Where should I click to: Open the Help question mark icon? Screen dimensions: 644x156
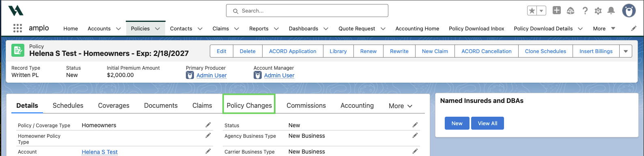coord(585,11)
